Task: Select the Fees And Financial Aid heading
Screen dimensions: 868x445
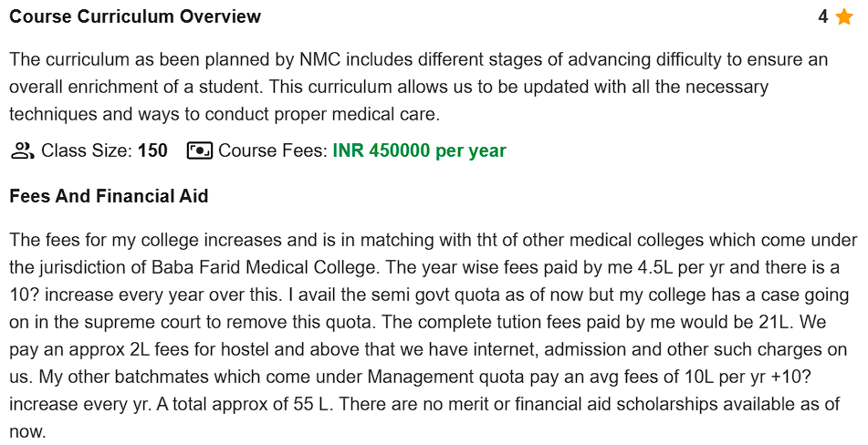Action: coord(109,196)
